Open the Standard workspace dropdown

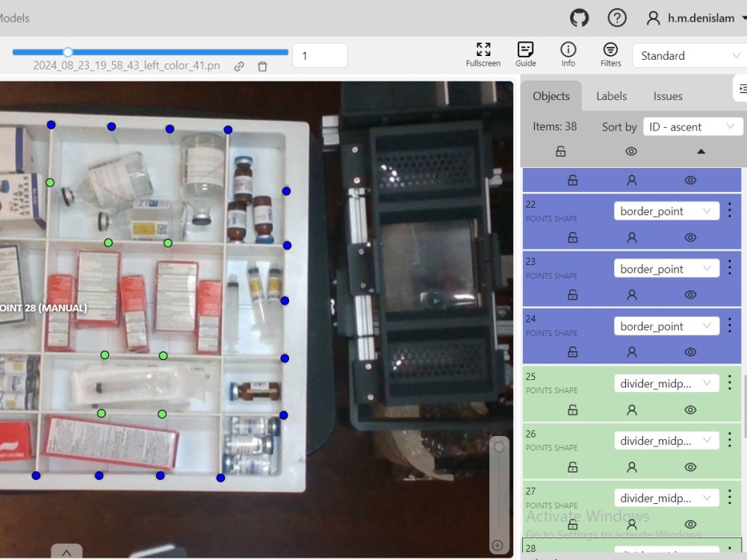tap(689, 56)
